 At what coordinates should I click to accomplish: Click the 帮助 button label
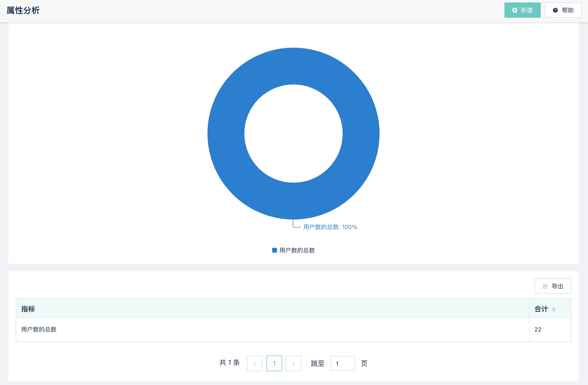point(568,10)
